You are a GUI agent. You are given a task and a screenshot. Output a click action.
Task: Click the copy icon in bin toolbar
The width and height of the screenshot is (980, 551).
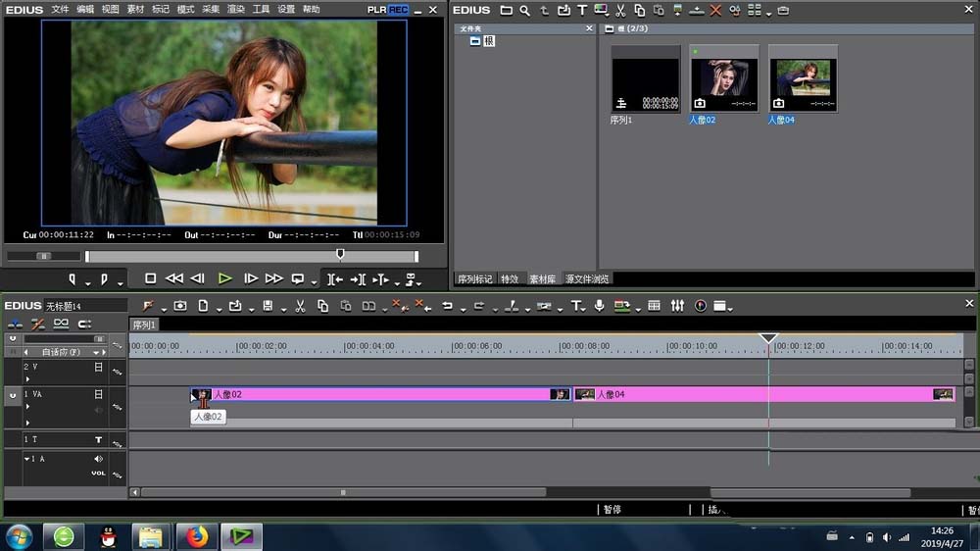click(x=639, y=10)
